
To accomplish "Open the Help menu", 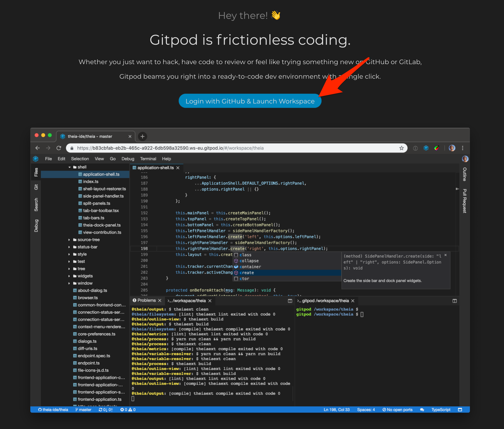I will click(x=166, y=159).
